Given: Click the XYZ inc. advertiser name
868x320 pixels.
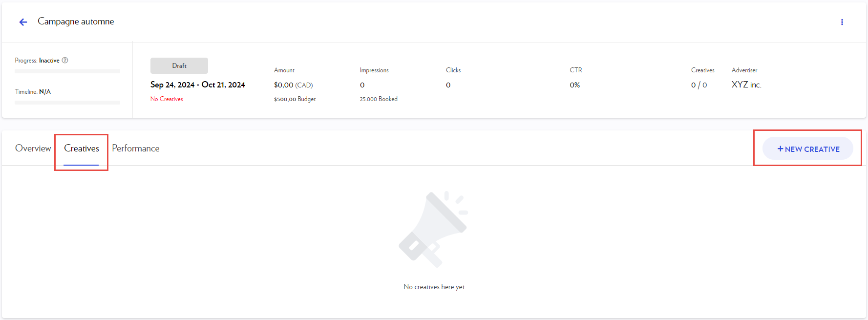Looking at the screenshot, I should click(x=746, y=85).
